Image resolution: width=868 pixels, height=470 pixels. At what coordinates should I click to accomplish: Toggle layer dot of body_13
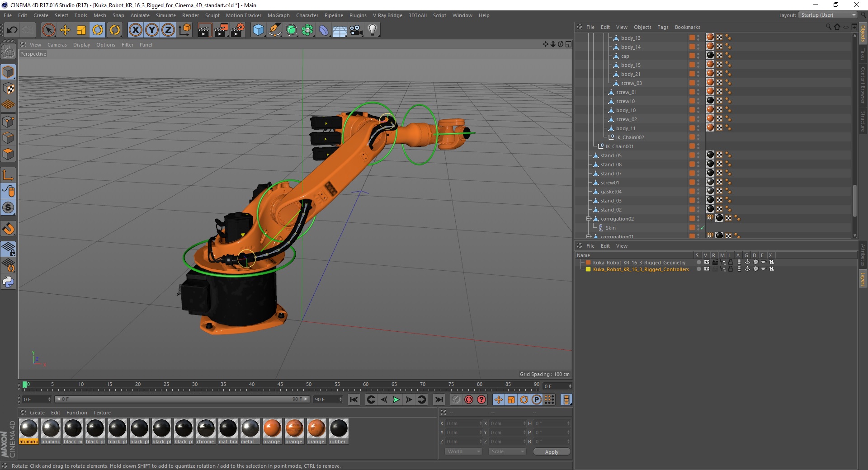tap(692, 38)
